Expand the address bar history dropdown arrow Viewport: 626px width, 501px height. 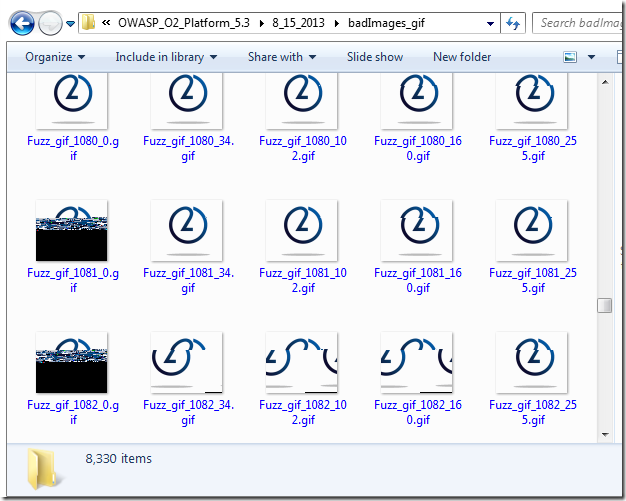[489, 22]
